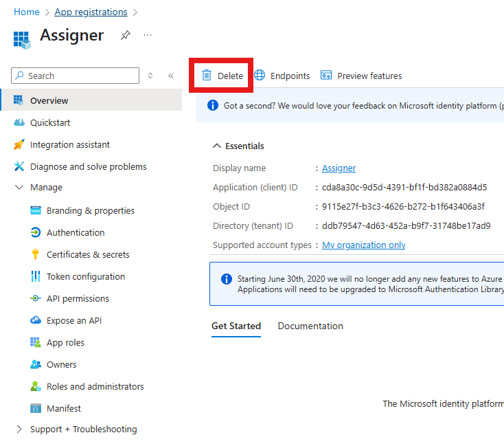This screenshot has width=504, height=446.
Task: Click the Preview features button label
Action: [369, 76]
